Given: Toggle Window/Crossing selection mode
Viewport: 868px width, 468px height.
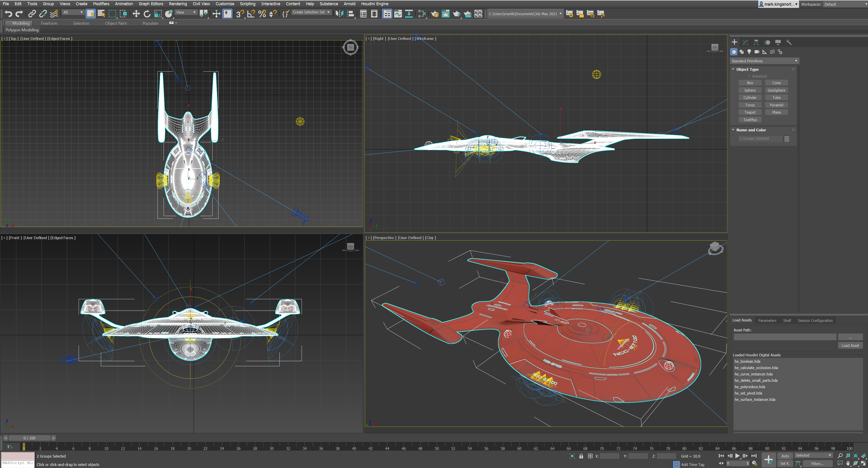Looking at the screenshot, I should click(123, 14).
